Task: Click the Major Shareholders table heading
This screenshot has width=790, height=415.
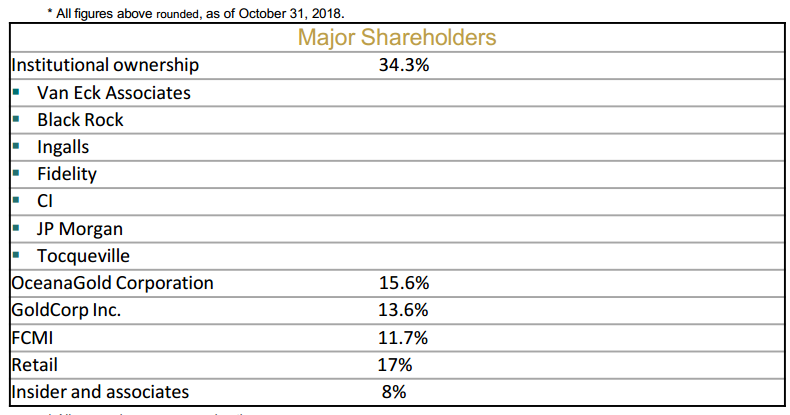Action: coord(397,38)
